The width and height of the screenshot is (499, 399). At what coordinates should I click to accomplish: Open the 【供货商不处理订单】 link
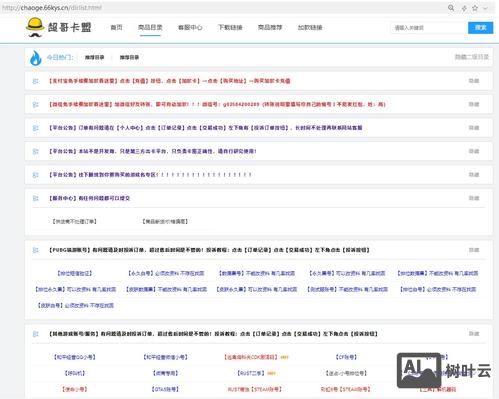tap(74, 221)
